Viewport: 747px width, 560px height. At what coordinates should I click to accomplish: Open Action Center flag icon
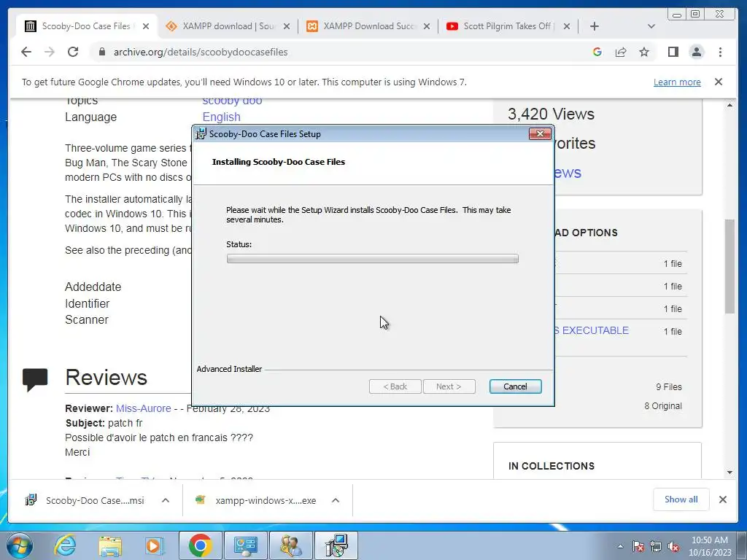pos(638,547)
